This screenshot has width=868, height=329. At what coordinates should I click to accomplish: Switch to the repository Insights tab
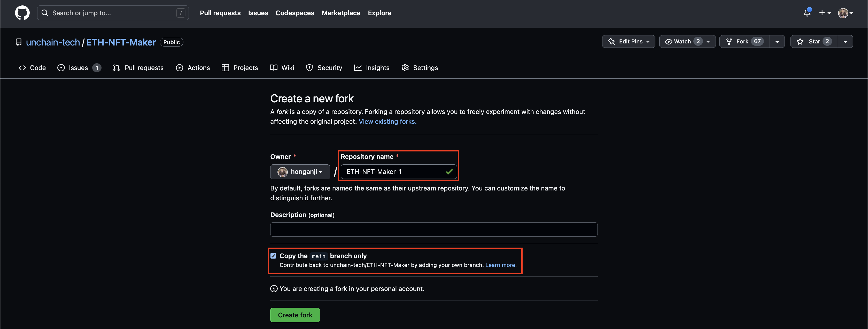point(372,68)
